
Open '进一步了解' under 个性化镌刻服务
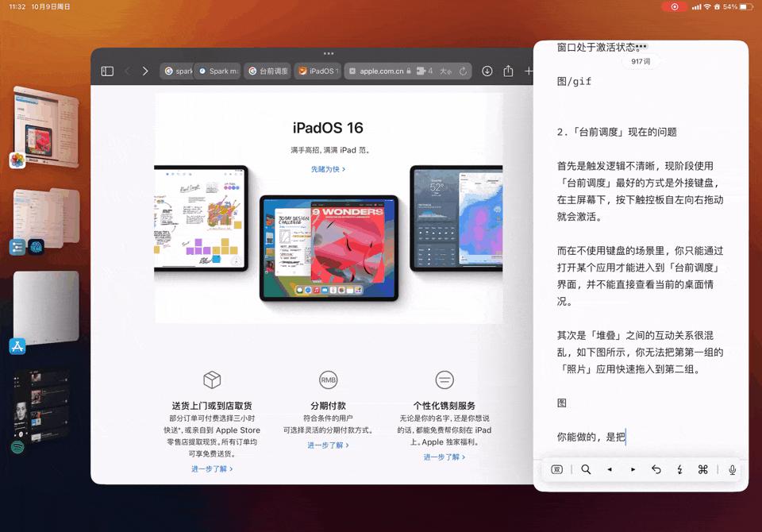click(444, 457)
